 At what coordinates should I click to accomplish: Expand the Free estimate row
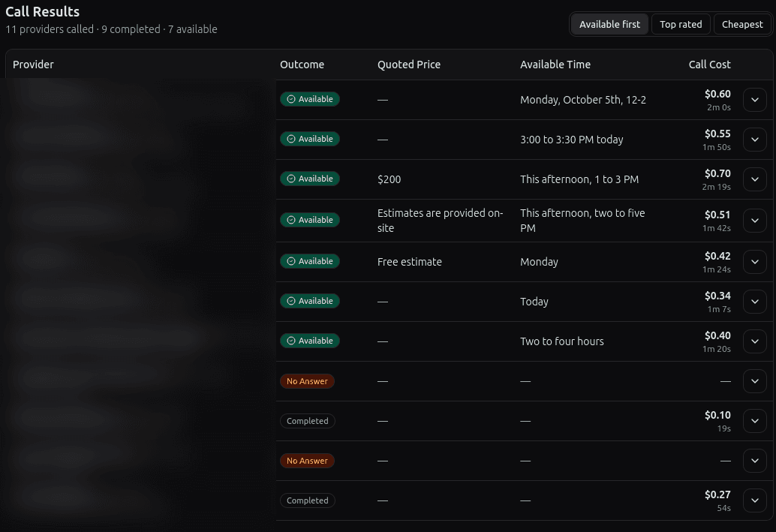[x=755, y=262]
